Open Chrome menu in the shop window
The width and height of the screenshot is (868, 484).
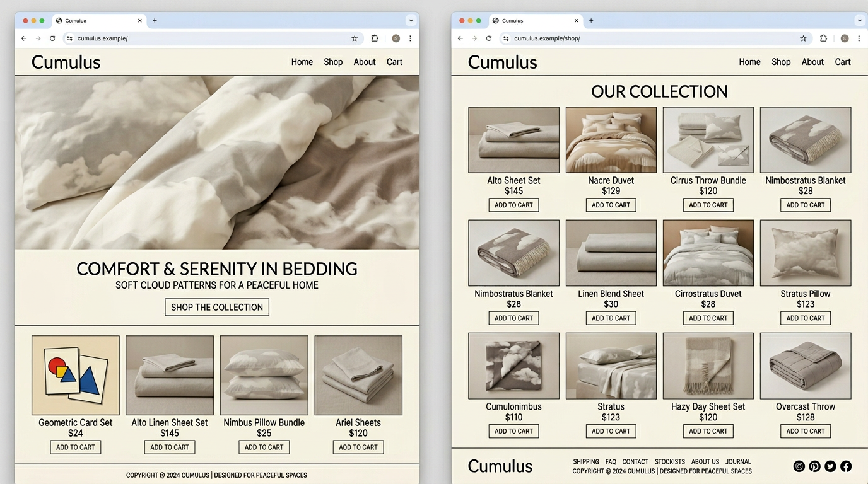[859, 38]
